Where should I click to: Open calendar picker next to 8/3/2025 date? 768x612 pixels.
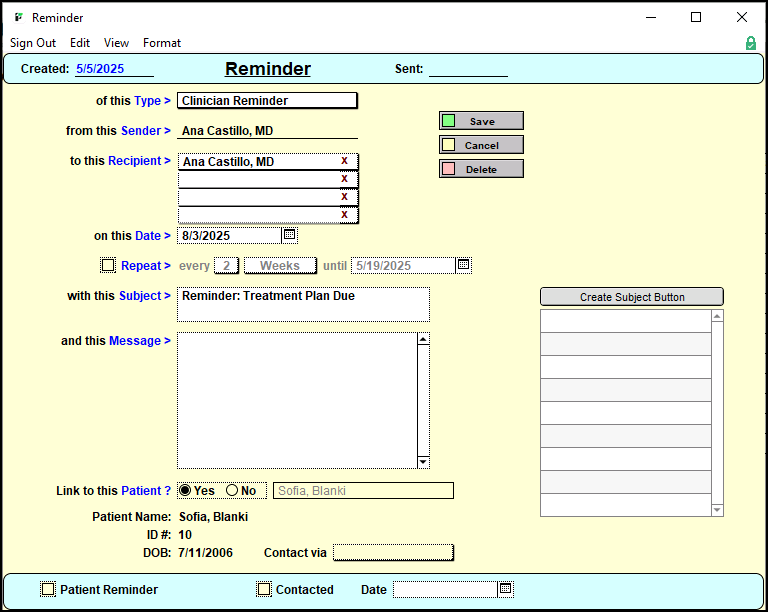coord(289,236)
